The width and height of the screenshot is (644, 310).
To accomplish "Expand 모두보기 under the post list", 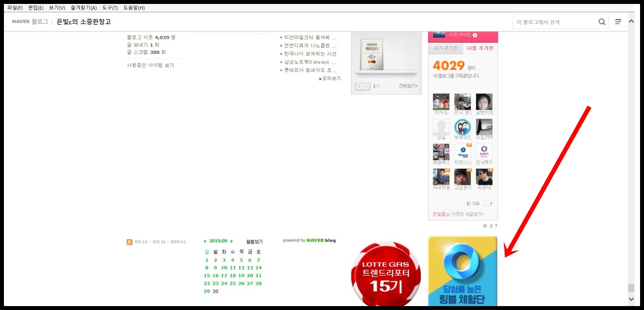I will (330, 78).
